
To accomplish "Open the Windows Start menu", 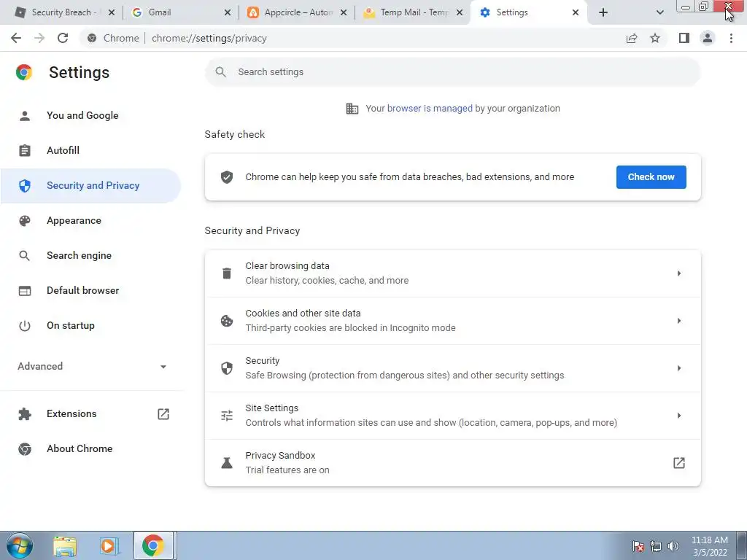I will point(20,545).
